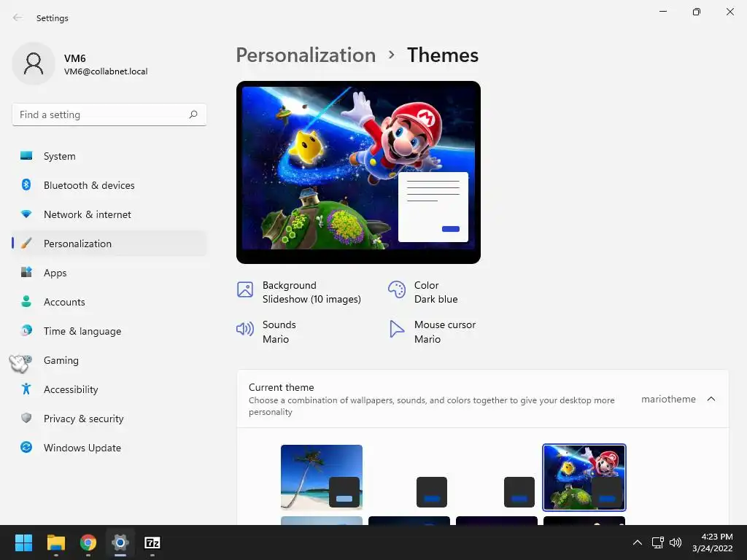Go to Network & internet settings
Viewport: 747px width, 560px height.
pos(109,214)
